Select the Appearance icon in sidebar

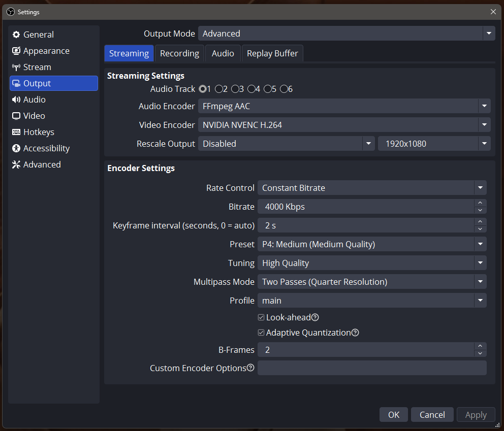coord(16,51)
